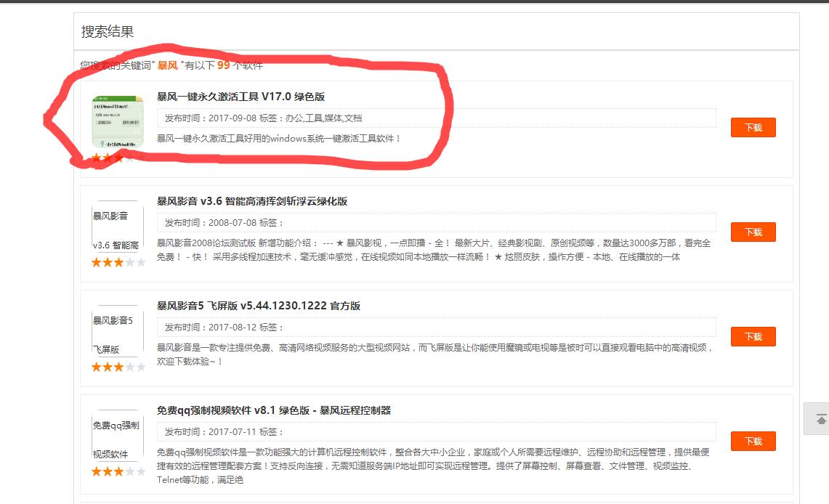Click back-to-top arrow icon

click(821, 420)
